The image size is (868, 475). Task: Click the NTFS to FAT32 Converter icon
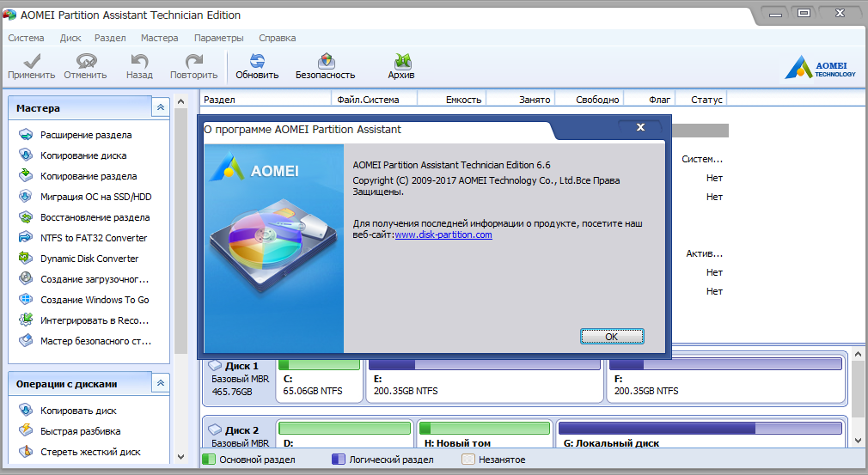[x=26, y=237]
